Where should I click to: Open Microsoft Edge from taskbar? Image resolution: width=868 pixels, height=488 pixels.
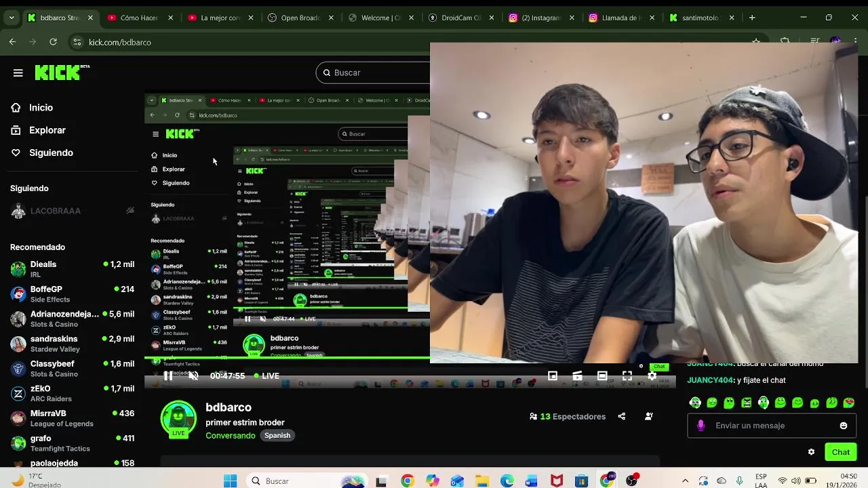pos(507,481)
